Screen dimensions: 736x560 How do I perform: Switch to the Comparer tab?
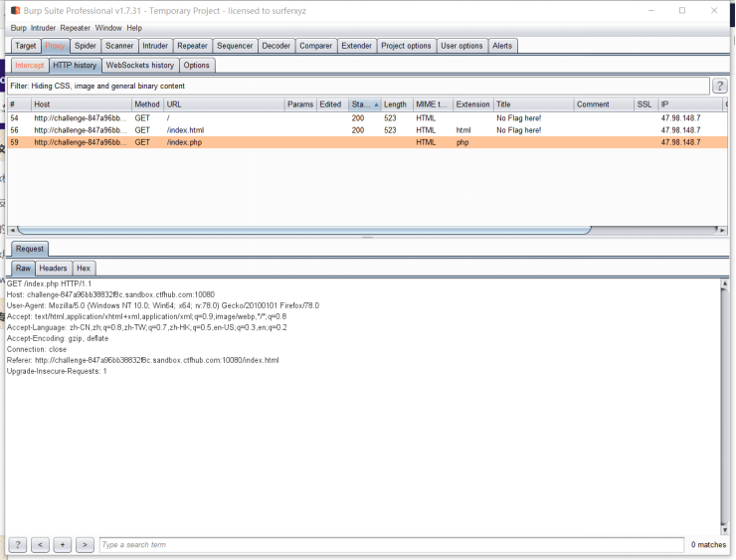(x=316, y=46)
